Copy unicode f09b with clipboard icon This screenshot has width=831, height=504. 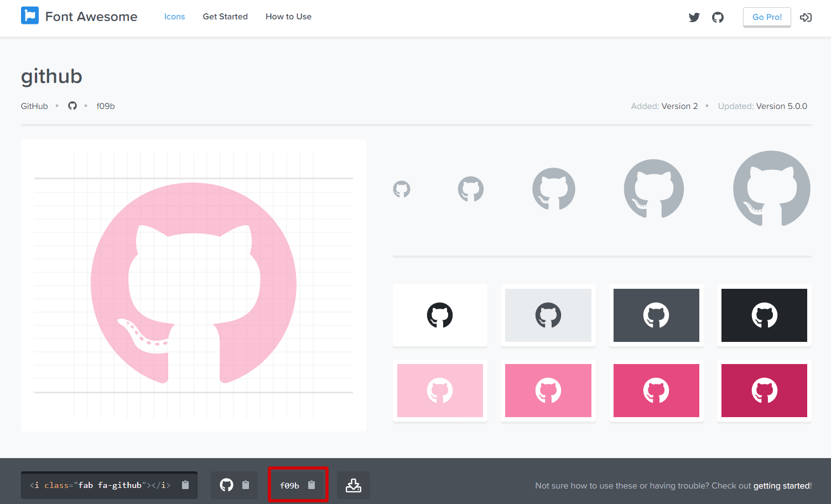point(311,485)
